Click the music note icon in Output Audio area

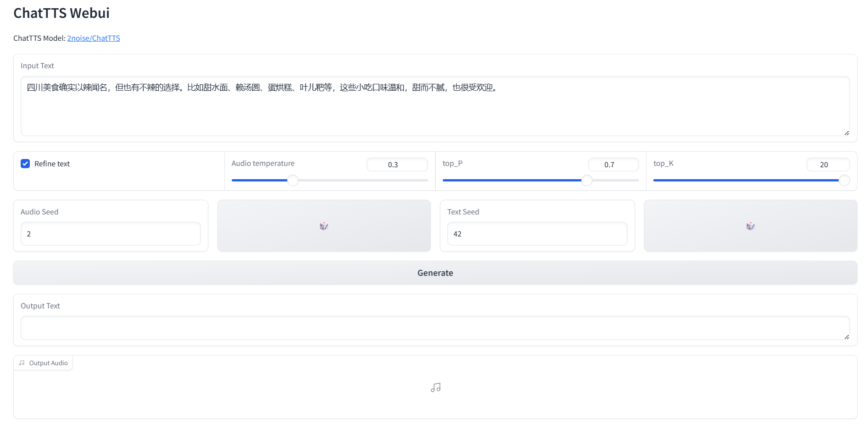[x=435, y=387]
